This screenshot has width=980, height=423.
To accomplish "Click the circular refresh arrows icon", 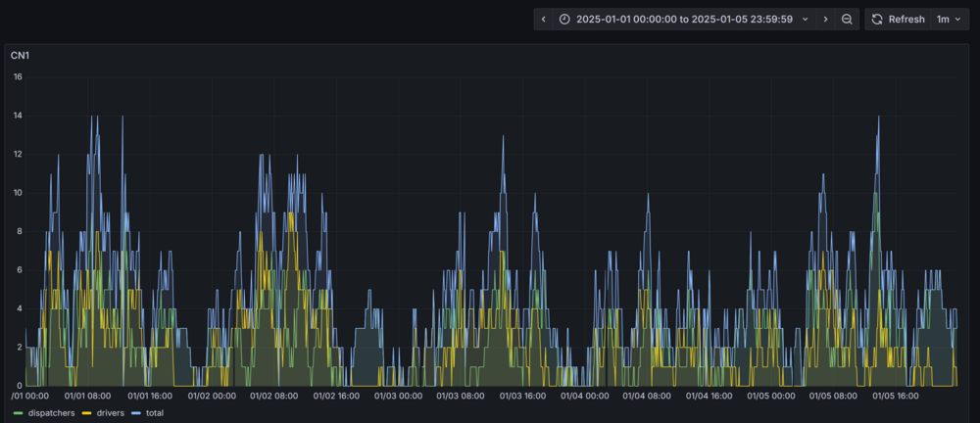I will tap(877, 19).
